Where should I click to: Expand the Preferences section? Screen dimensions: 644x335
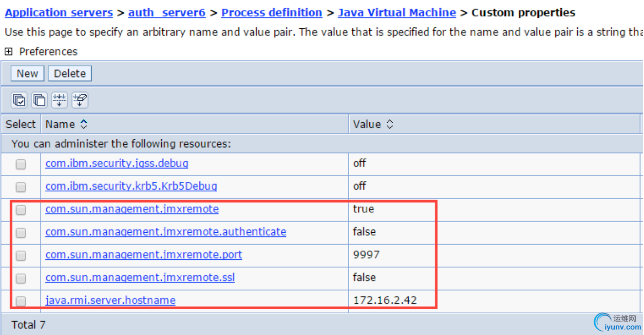click(8, 52)
